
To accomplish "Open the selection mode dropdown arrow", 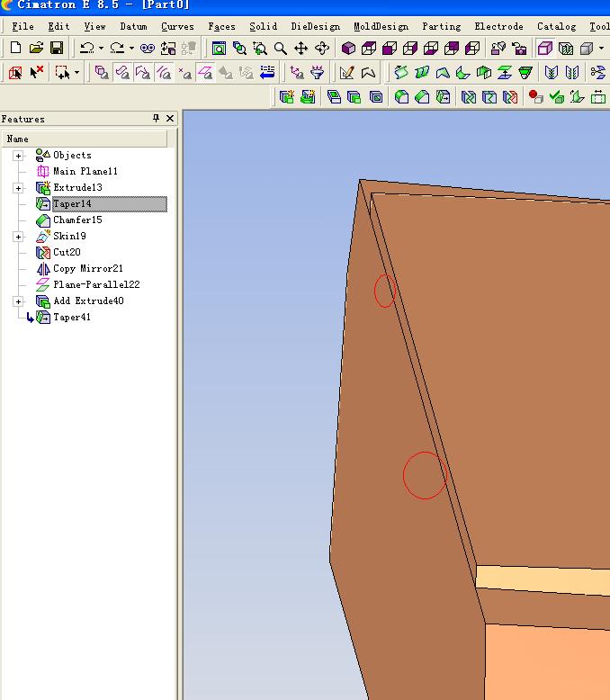I will click(x=76, y=72).
